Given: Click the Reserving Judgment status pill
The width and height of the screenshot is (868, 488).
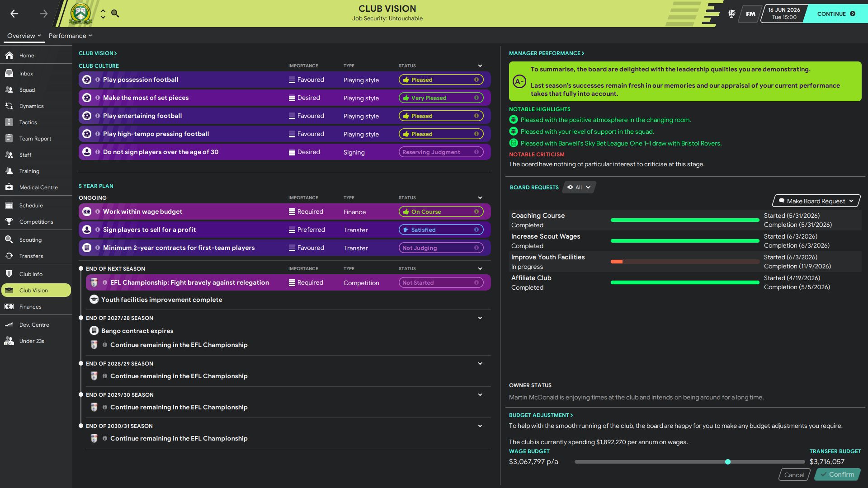Looking at the screenshot, I should tap(441, 152).
